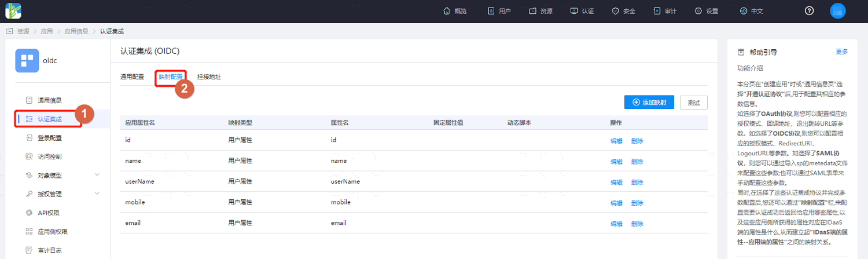Open help question mark icon
The width and height of the screenshot is (868, 259).
point(809,11)
